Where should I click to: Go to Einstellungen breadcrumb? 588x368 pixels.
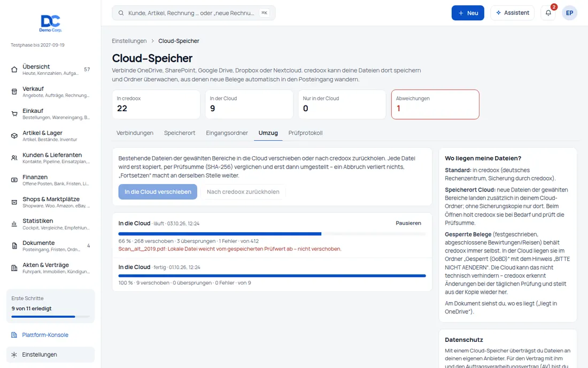click(129, 41)
